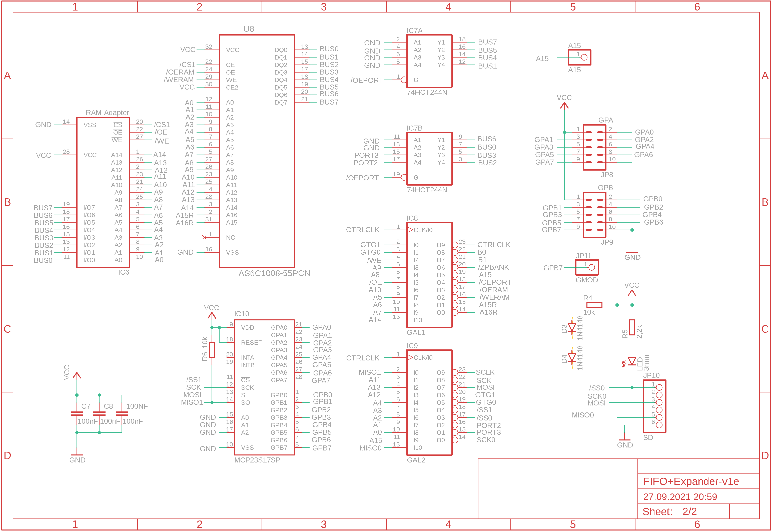Select the IC10 port expander chip body

[x=265, y=387]
